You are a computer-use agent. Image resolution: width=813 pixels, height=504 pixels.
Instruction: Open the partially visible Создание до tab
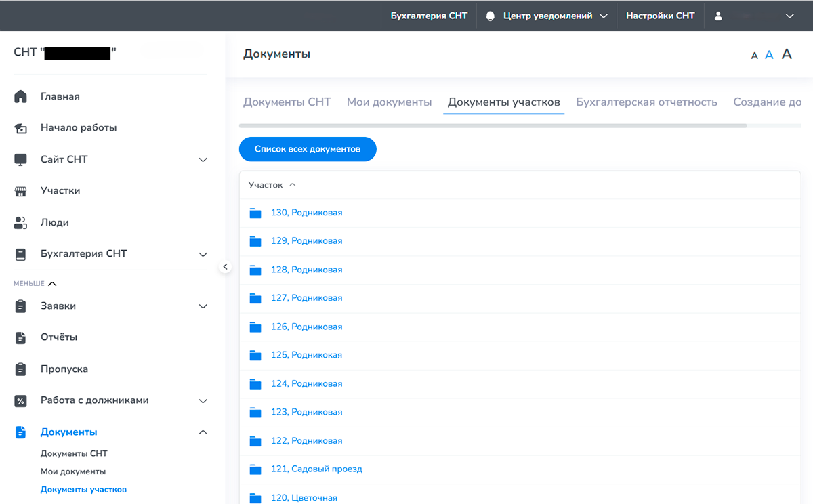coord(768,102)
